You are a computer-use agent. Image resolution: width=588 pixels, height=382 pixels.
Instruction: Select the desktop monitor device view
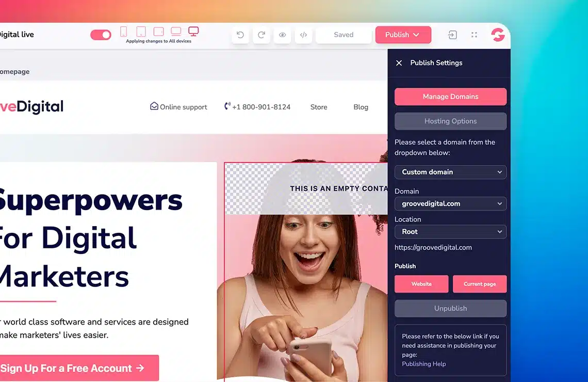[193, 32]
